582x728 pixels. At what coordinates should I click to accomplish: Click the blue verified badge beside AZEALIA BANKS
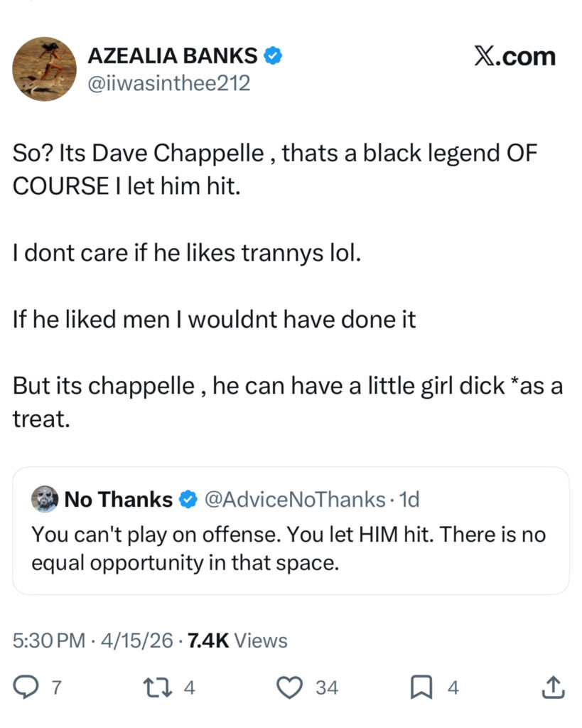point(273,56)
